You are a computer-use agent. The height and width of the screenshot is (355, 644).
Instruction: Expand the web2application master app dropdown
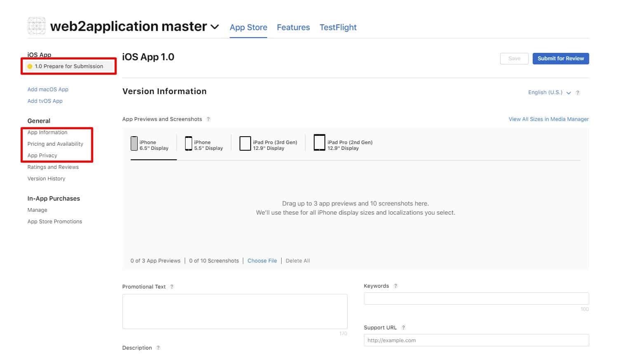(215, 27)
